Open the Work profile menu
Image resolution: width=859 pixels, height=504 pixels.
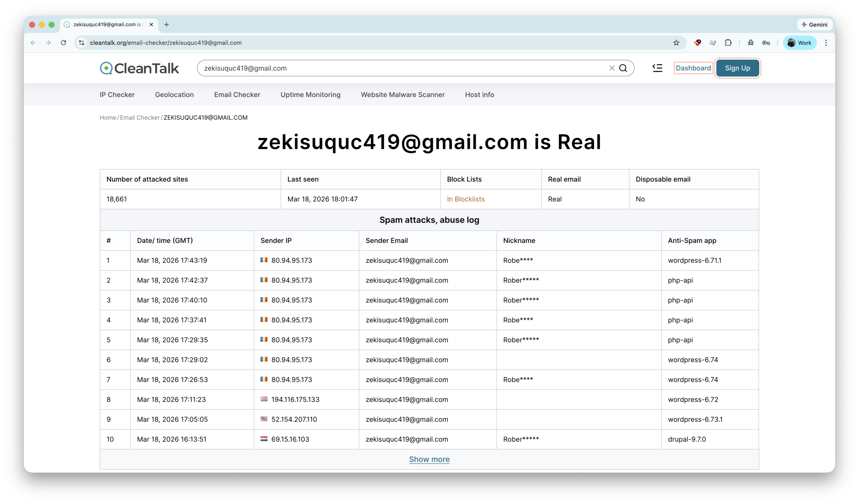[x=799, y=43]
